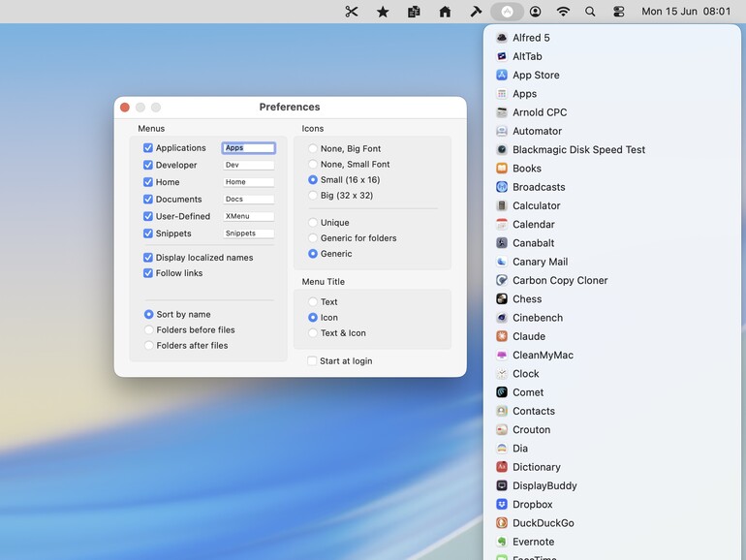Choose Canary Mail from the list
Viewport: 746px width, 560px height.
[612, 262]
